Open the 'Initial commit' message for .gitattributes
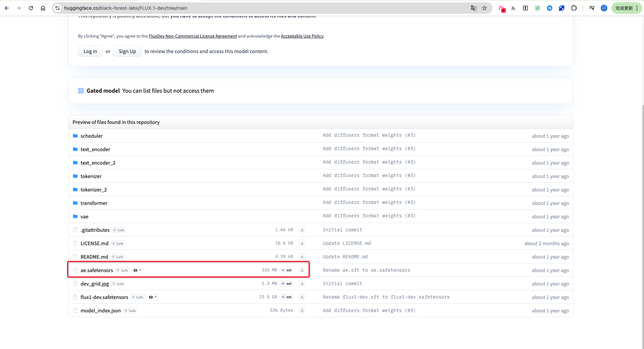The height and width of the screenshot is (349, 644). point(343,230)
